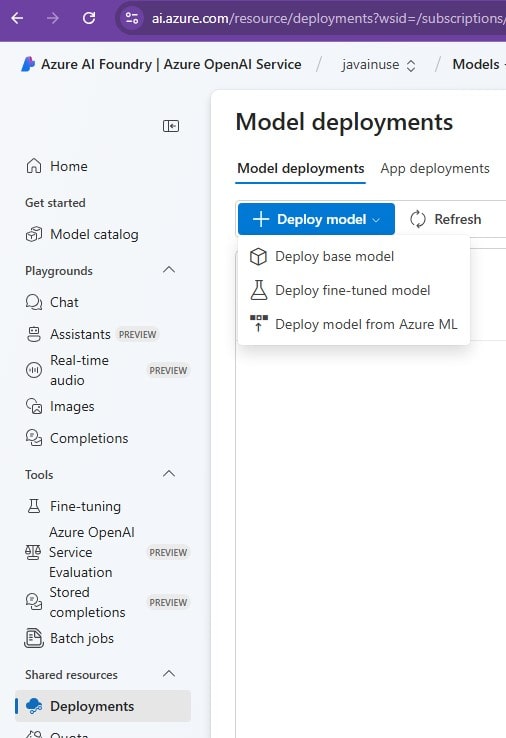
Task: Click the Completions icon in Playgrounds
Action: tap(34, 438)
